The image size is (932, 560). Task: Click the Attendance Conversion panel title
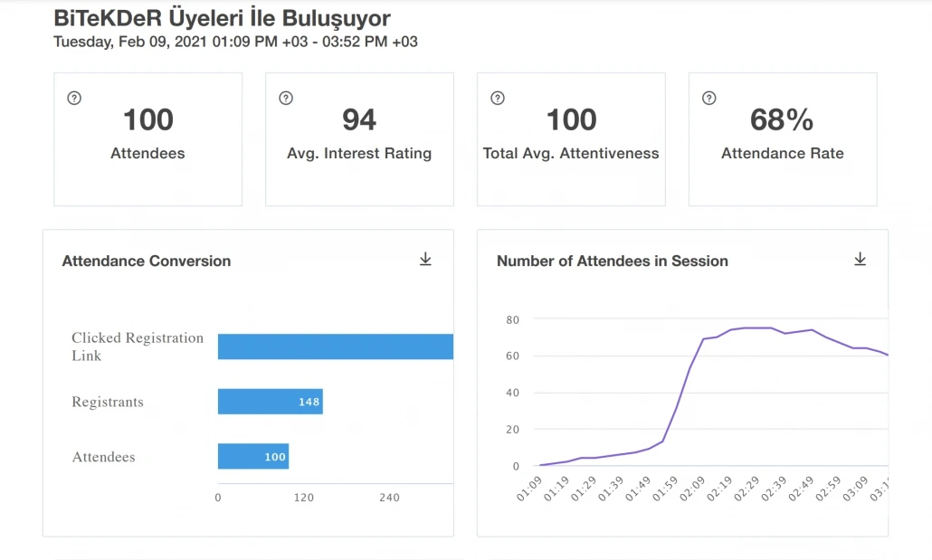pos(146,261)
